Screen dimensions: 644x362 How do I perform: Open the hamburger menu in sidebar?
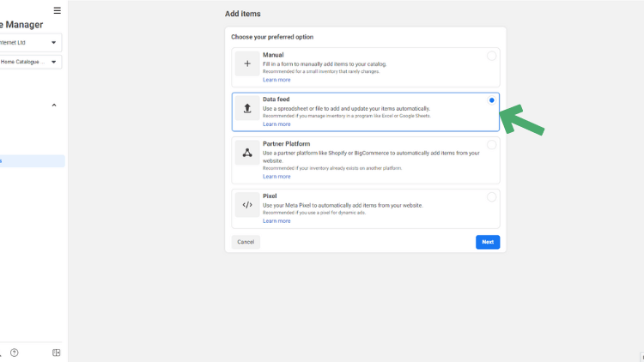tap(57, 10)
